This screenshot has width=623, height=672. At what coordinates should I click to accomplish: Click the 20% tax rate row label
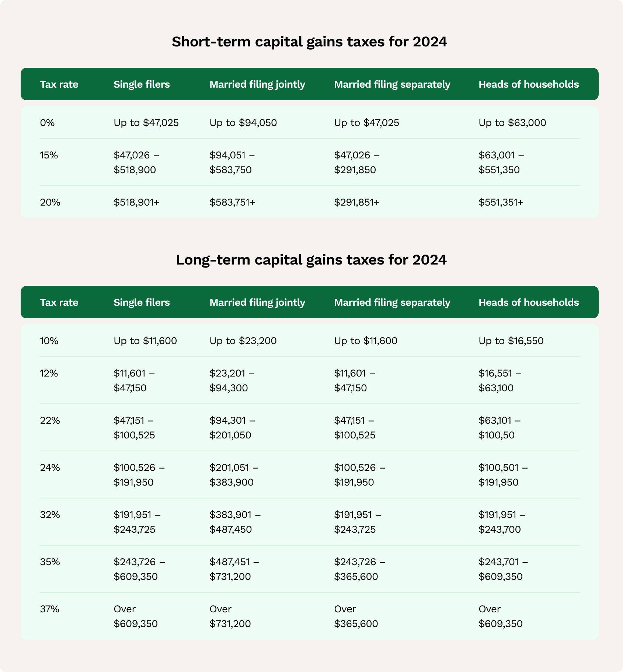point(50,202)
